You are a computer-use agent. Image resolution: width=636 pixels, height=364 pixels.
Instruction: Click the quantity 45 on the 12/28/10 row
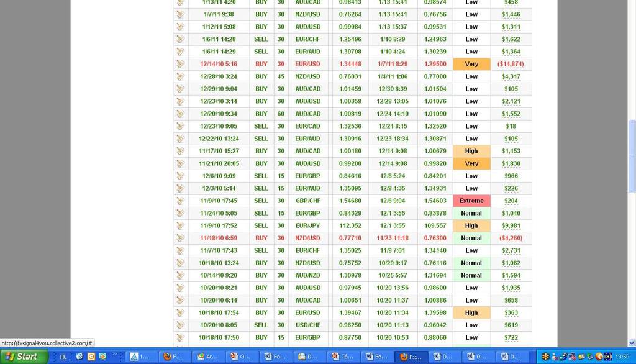281,76
